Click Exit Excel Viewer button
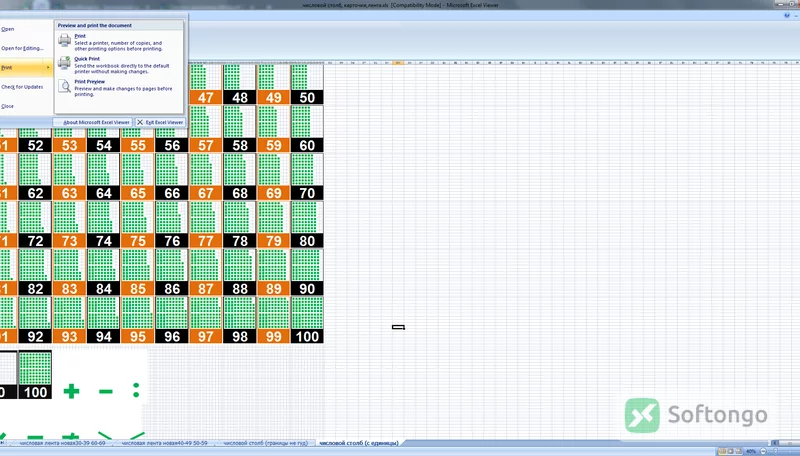 tap(160, 122)
